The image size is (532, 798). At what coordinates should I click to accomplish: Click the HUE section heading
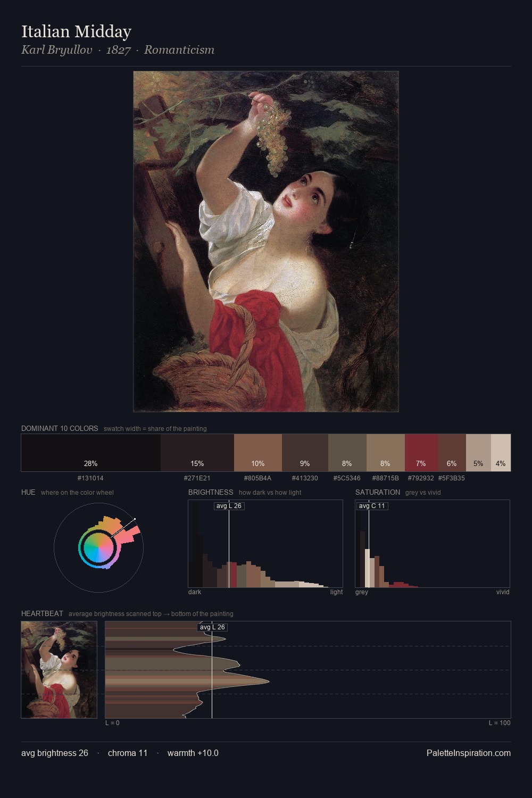click(28, 492)
